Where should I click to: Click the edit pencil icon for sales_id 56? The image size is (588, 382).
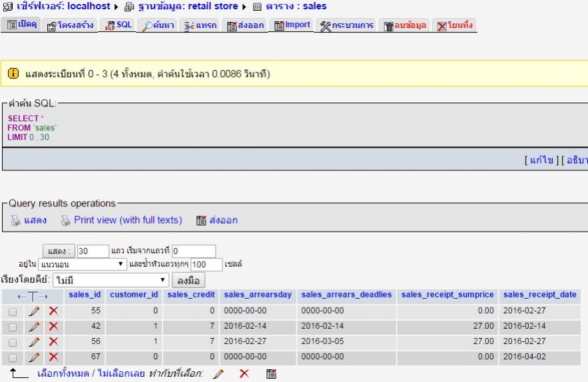(35, 341)
